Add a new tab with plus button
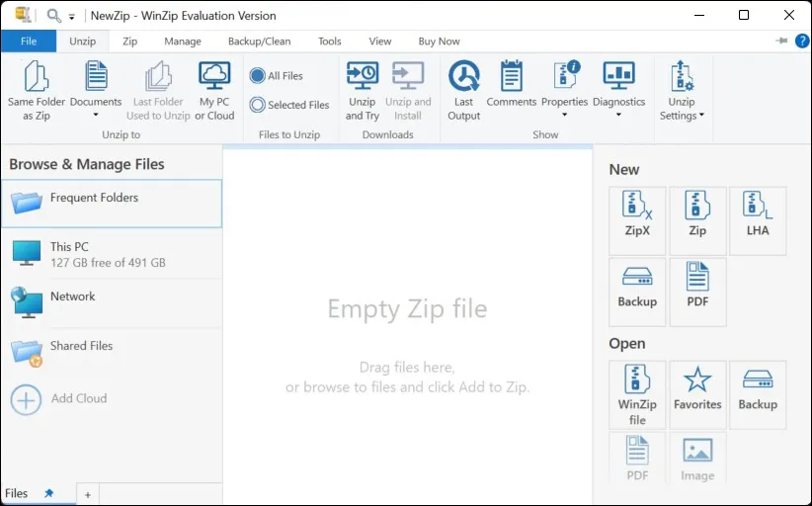Screen dimensions: 812x506 coord(88,494)
